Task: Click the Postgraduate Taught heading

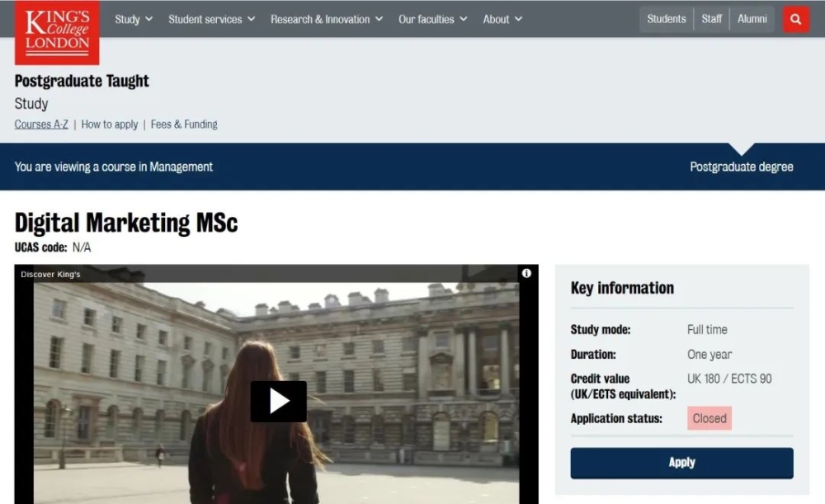Action: [82, 81]
